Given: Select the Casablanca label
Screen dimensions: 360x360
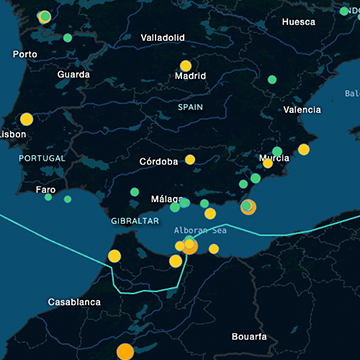Looking at the screenshot, I should pyautogui.click(x=74, y=302).
